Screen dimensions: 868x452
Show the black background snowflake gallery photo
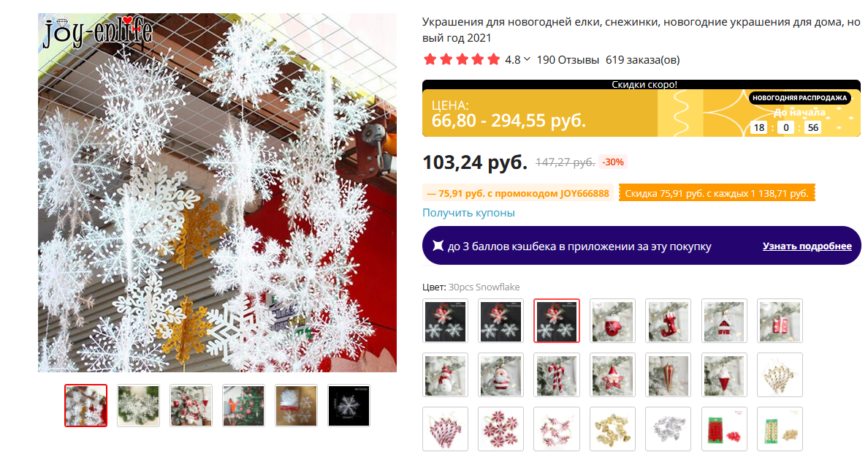349,405
